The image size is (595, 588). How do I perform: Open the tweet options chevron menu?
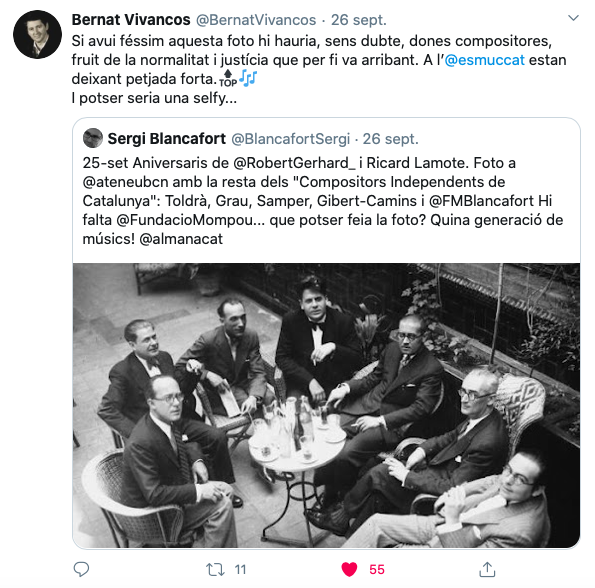tap(573, 18)
